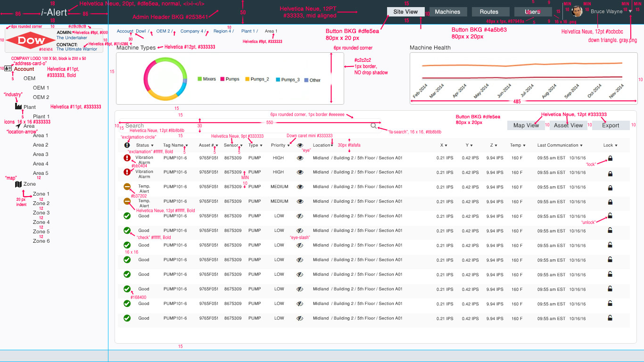The image size is (644, 362).
Task: Click the Area location-arrow icon
Action: click(x=18, y=126)
